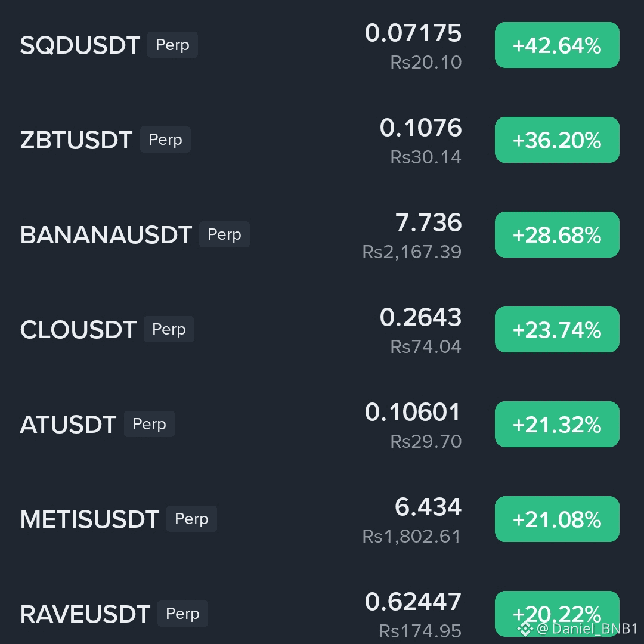The height and width of the screenshot is (644, 644).
Task: Select the Perp tag beside METISUSDT
Action: coord(191,519)
